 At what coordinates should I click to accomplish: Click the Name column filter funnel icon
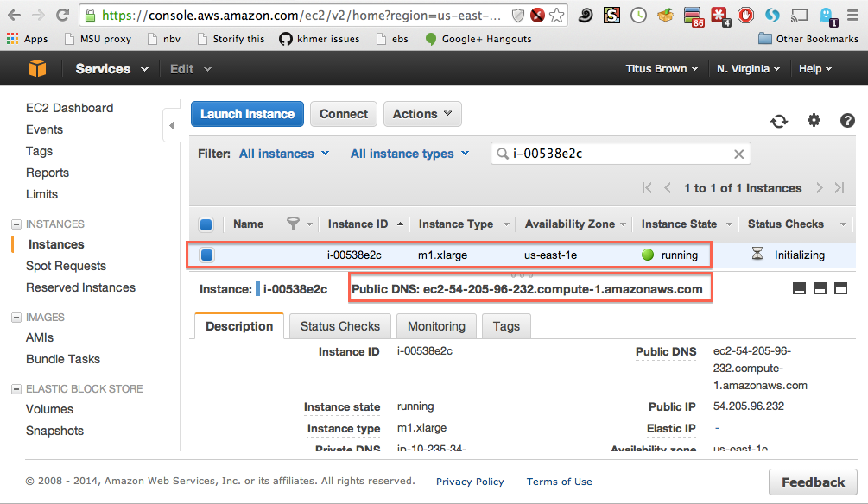click(293, 224)
